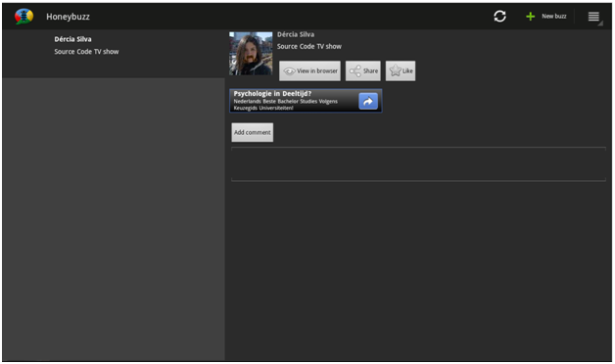Open the Psychologie in Deeltijd ad
The height and width of the screenshot is (364, 615).
[306, 101]
